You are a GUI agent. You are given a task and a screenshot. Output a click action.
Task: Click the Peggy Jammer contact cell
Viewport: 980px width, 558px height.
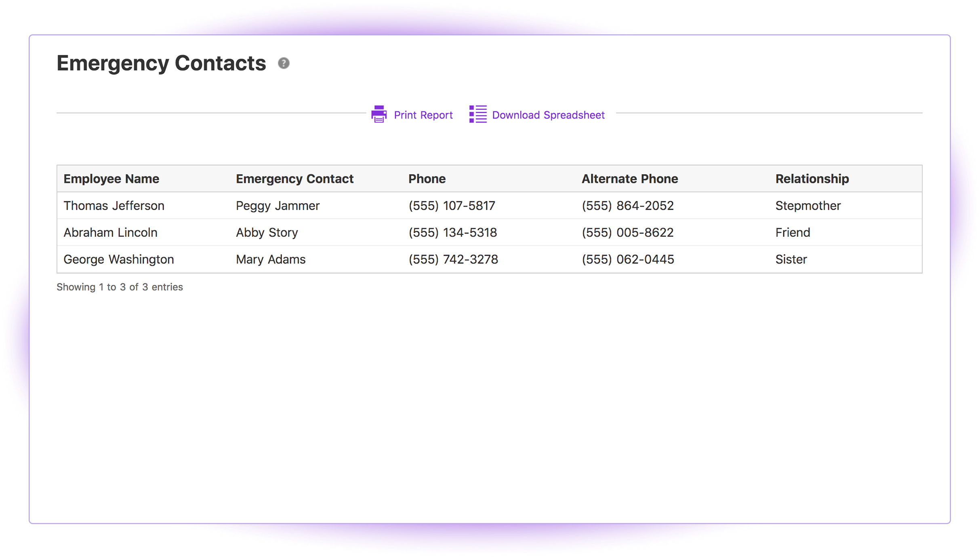(x=278, y=206)
